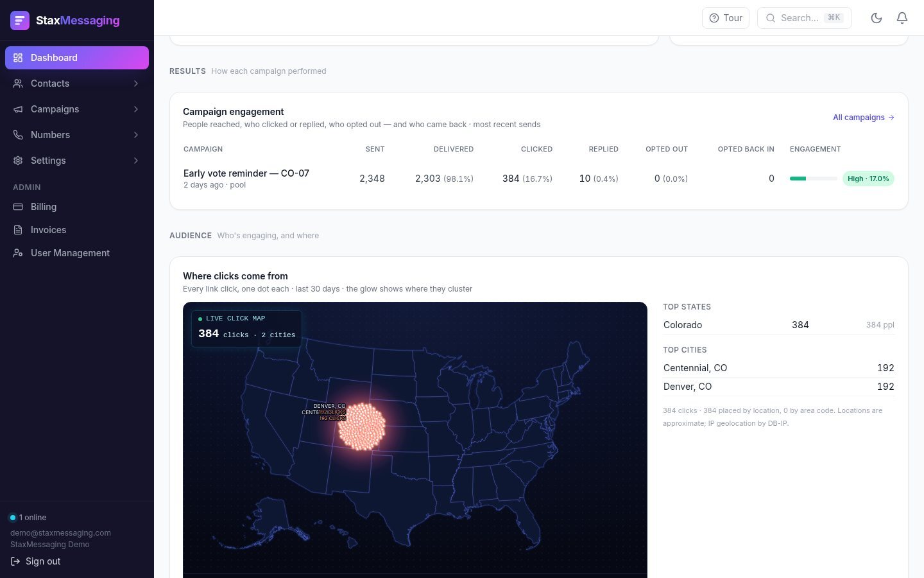Click the Sent value 2,348
The width and height of the screenshot is (924, 578).
coord(372,179)
